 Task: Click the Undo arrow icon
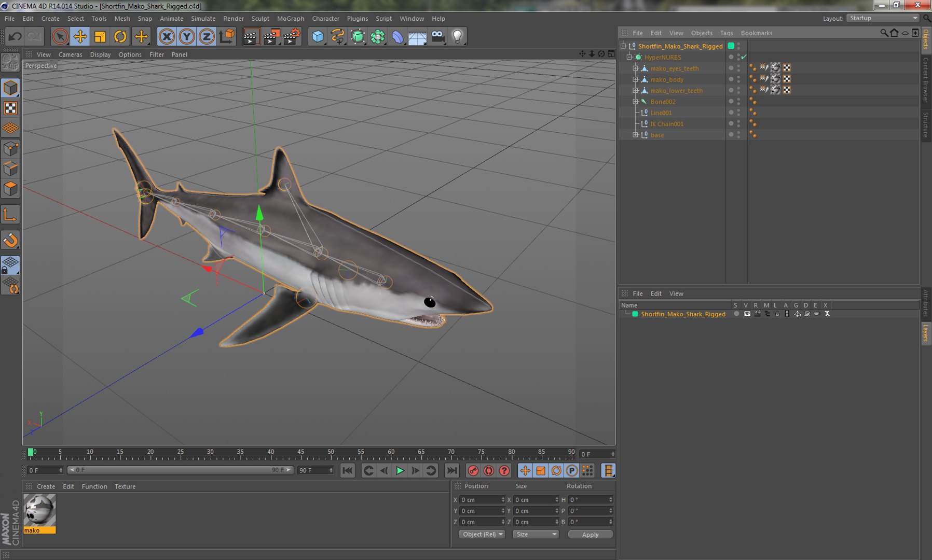[15, 36]
